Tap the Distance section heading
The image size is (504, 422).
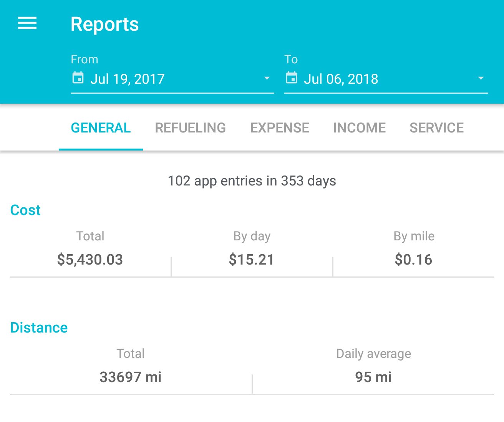39,328
